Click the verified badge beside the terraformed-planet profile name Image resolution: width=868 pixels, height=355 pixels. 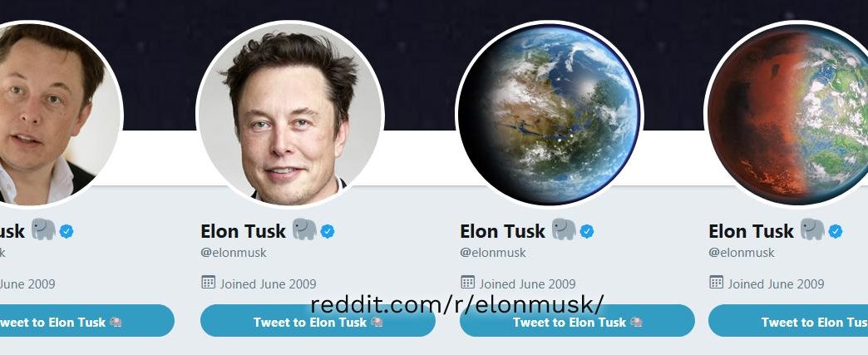pos(587,231)
